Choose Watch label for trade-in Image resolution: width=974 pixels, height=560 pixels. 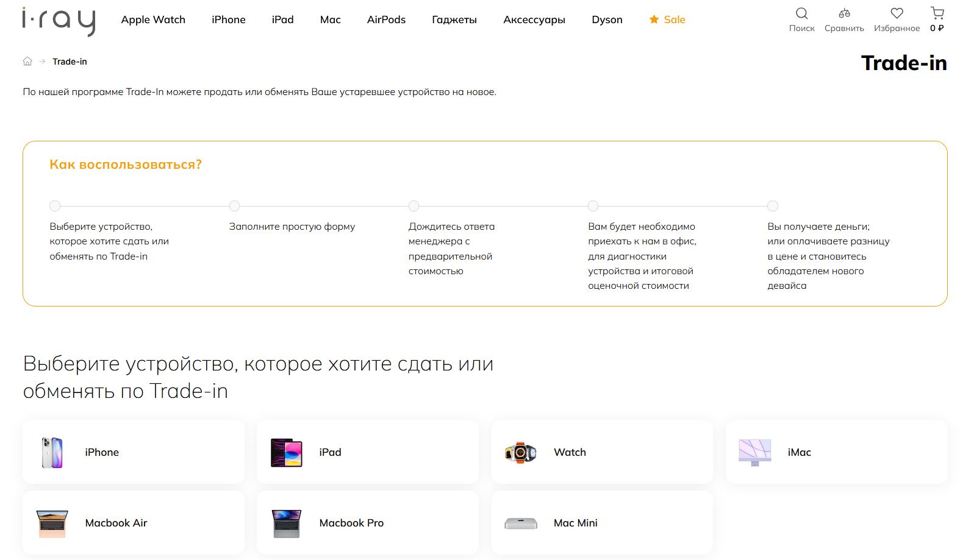(x=570, y=452)
